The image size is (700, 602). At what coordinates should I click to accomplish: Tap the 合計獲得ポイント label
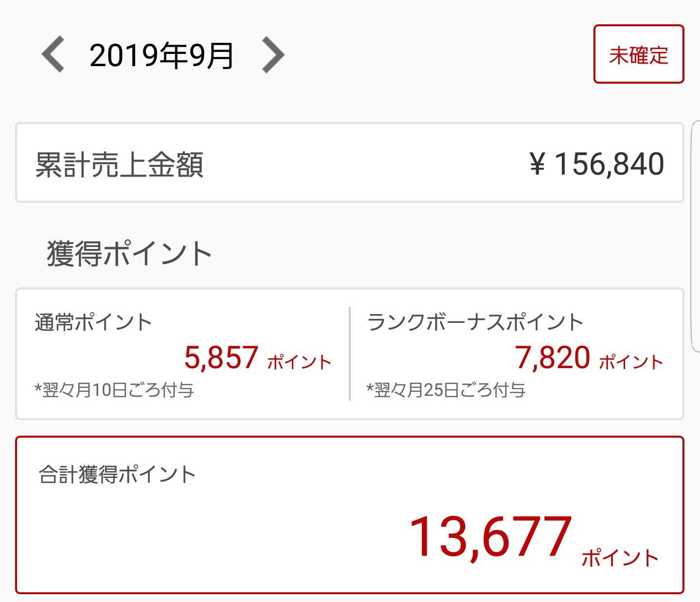117,475
